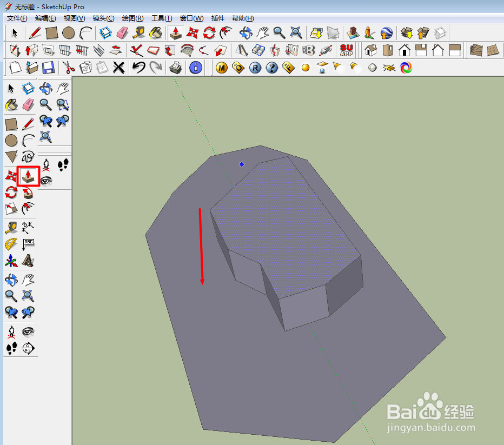Select the Arc tool in left toolbox
Image resolution: width=504 pixels, height=445 pixels.
[x=28, y=141]
